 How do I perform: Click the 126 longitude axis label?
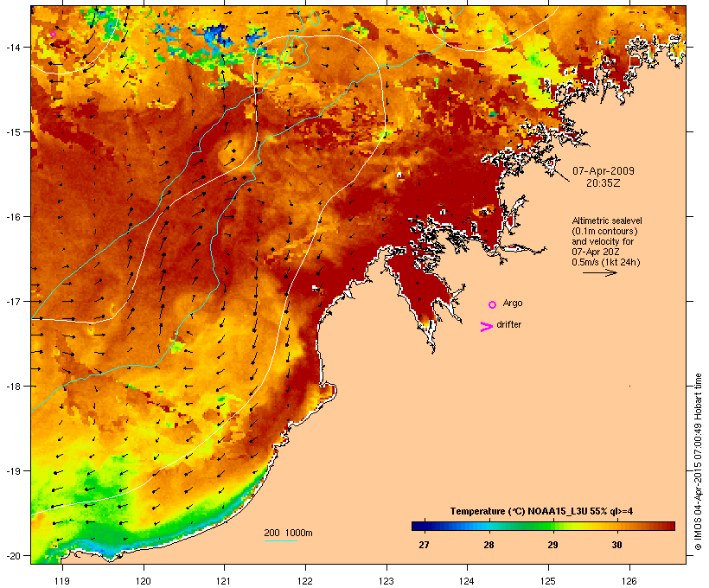point(629,581)
